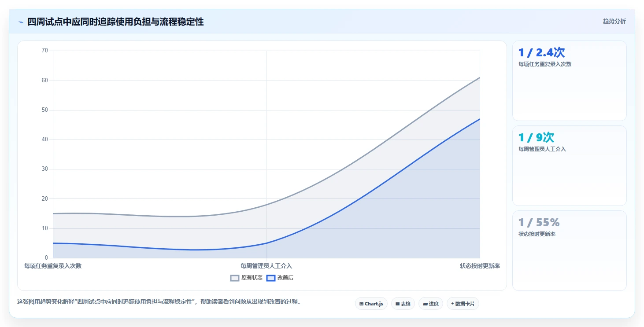
Task: Click the blue line endpoint at 状态按时更新率
Action: click(480, 119)
